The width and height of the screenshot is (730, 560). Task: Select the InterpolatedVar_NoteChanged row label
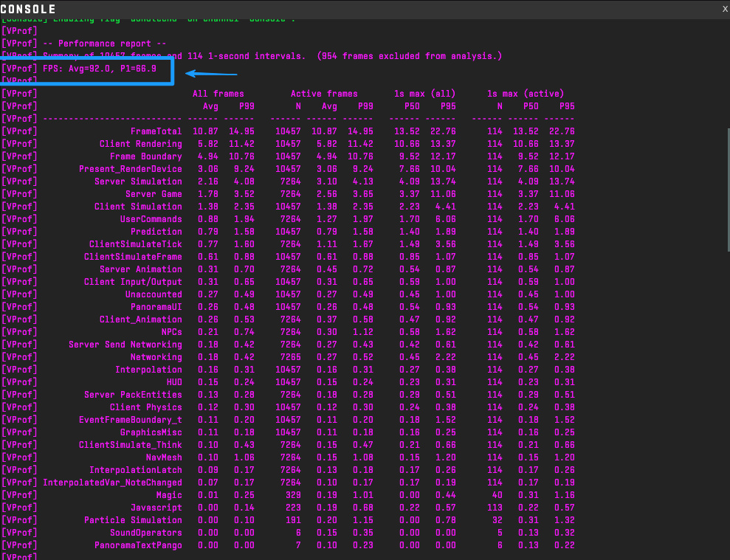pyautogui.click(x=113, y=484)
